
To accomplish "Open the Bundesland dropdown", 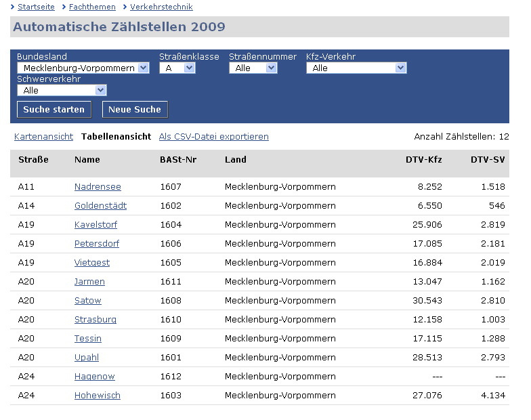I will click(x=83, y=68).
